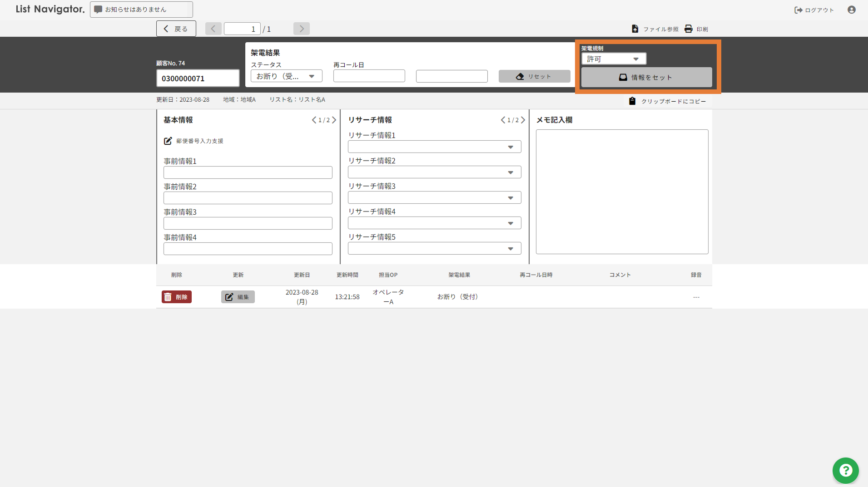Open the リサーチ情報1 dropdown
868x487 pixels.
coord(434,147)
